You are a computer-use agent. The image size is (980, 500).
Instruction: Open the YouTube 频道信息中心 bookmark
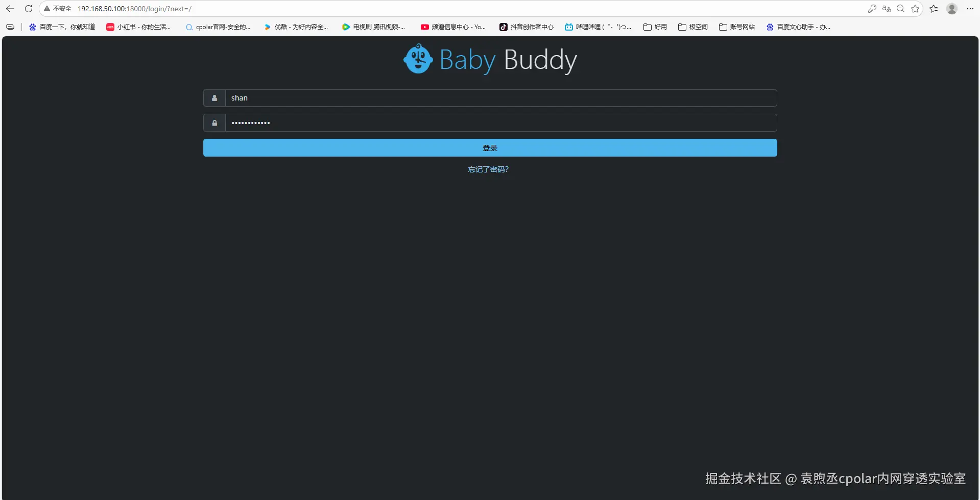pyautogui.click(x=453, y=27)
